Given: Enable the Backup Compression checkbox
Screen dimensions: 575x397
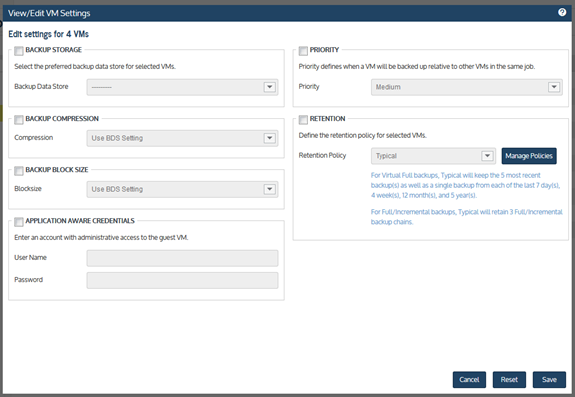Looking at the screenshot, I should click(19, 120).
